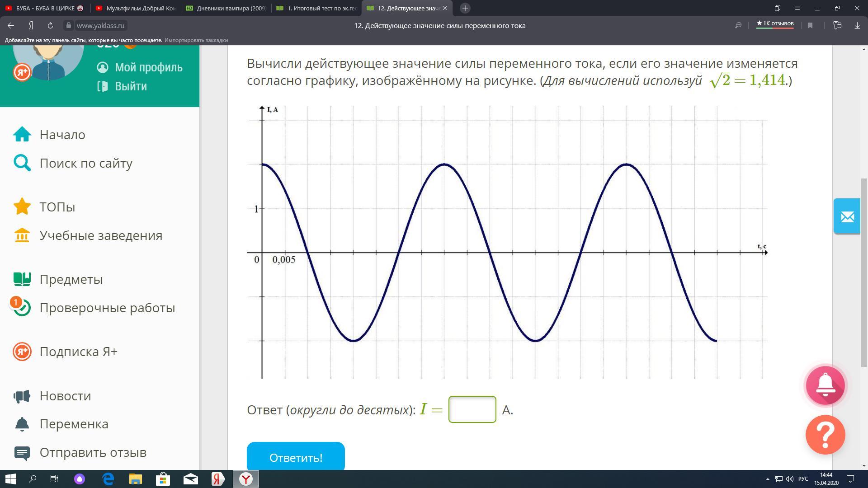Click the answer input field for I

click(472, 409)
